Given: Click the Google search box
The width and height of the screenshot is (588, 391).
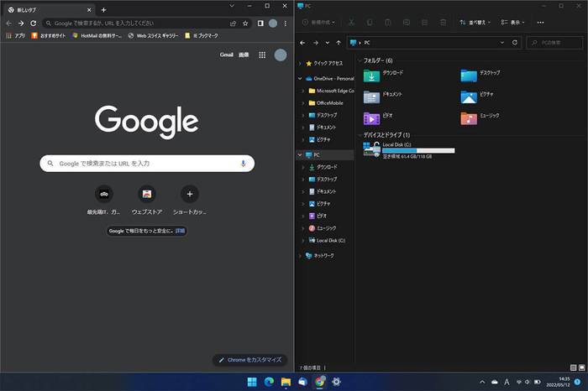Looking at the screenshot, I should (147, 164).
